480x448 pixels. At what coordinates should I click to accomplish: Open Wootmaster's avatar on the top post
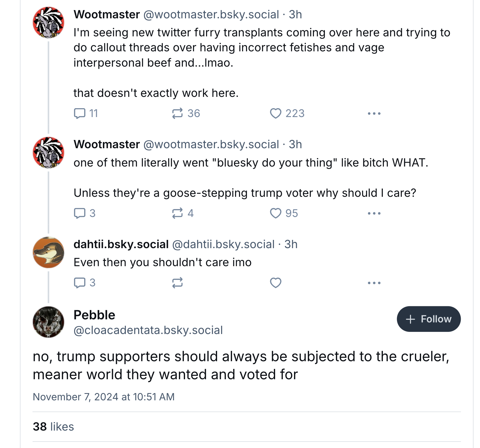pos(49,23)
